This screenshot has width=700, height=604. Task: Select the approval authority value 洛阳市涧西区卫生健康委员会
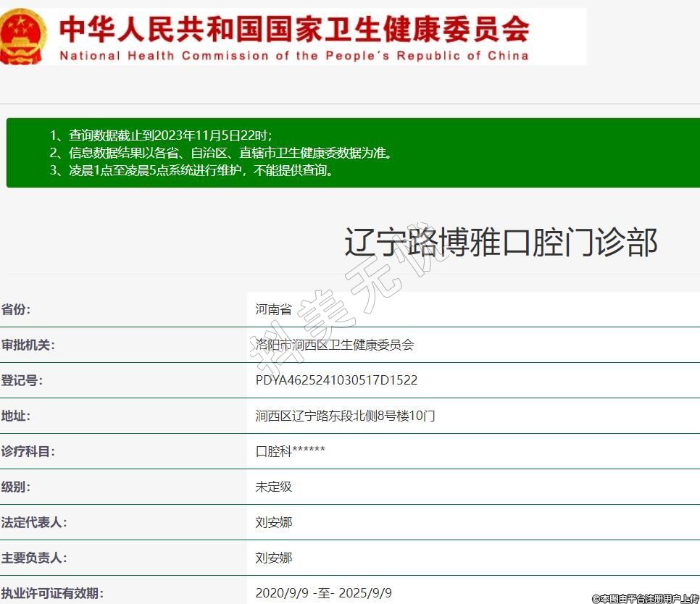pos(334,345)
